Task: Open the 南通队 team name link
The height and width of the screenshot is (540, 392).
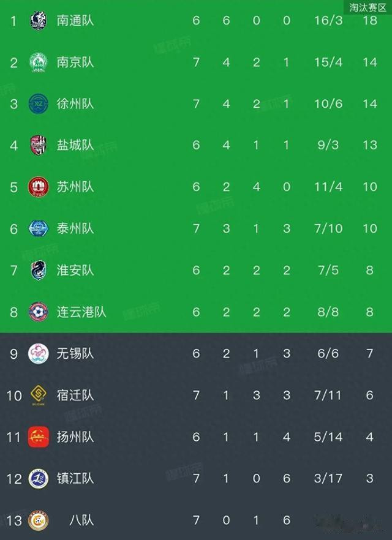Action: point(75,21)
